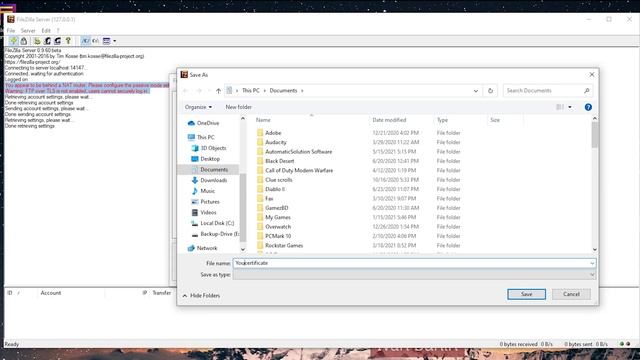Click the Save button
640x360 pixels.
pos(527,294)
